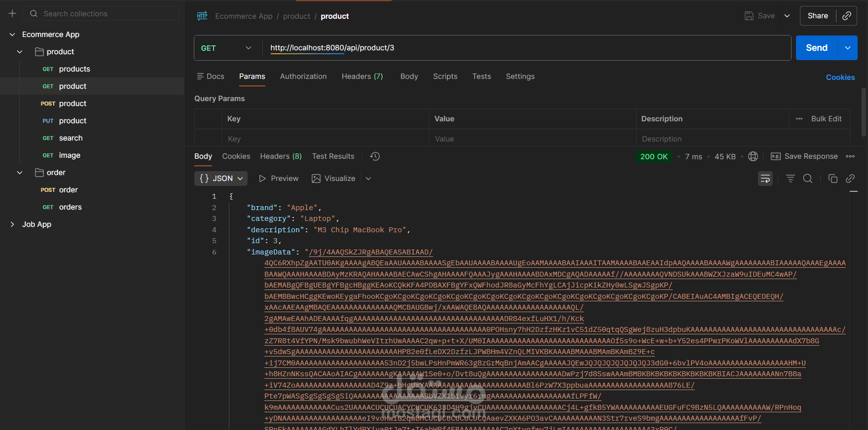The image size is (868, 430).
Task: Click the query params Key input
Action: click(x=325, y=139)
